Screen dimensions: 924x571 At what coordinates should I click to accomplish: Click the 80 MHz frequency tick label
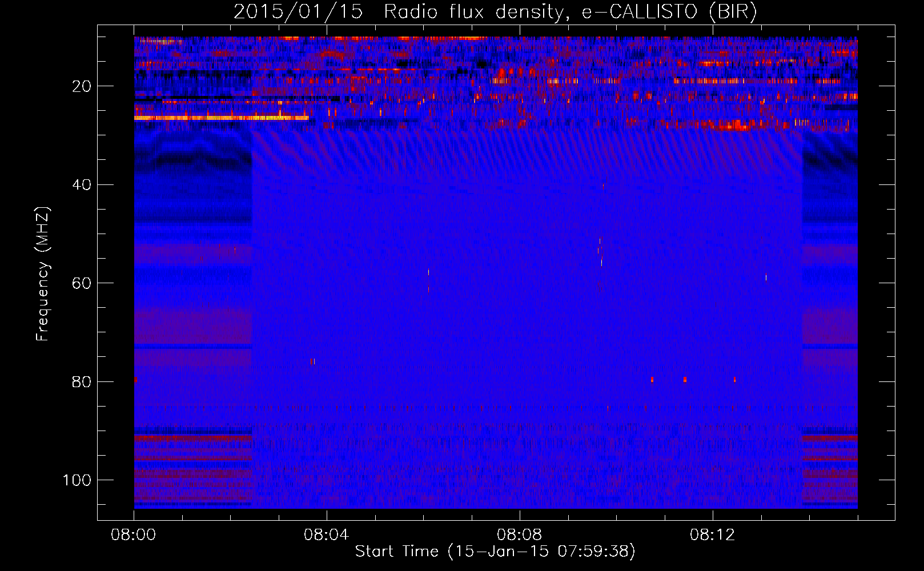pos(82,382)
